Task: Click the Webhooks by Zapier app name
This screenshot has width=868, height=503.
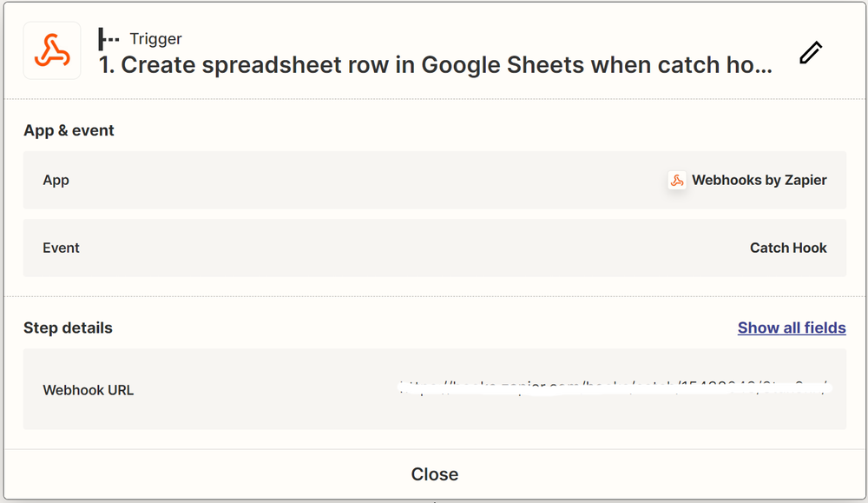Action: click(x=759, y=181)
